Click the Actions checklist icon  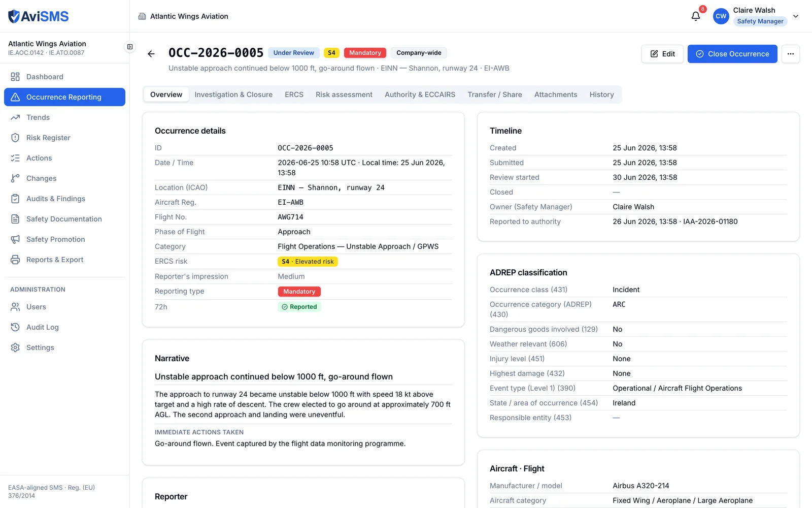click(15, 158)
